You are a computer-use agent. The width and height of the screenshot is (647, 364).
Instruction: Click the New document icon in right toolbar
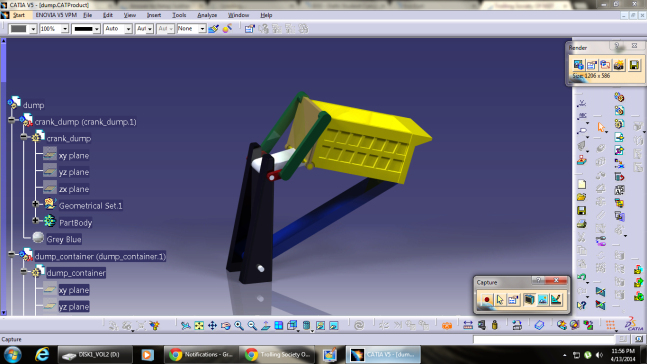tap(581, 184)
